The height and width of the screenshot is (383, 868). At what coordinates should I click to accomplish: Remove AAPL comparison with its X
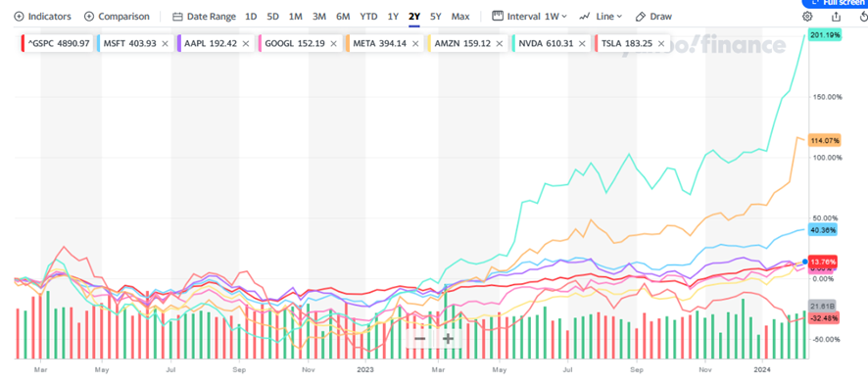(246, 43)
